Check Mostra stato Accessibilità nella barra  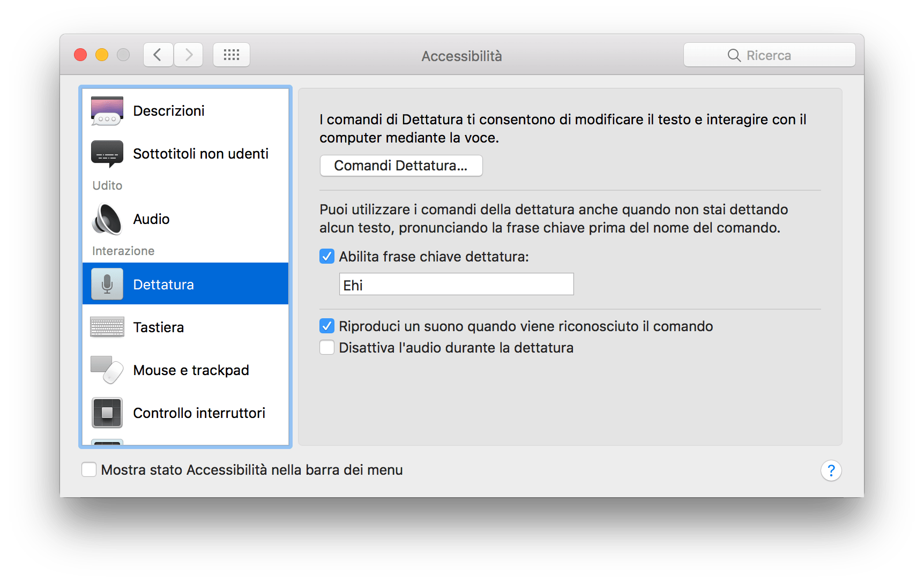click(x=89, y=469)
